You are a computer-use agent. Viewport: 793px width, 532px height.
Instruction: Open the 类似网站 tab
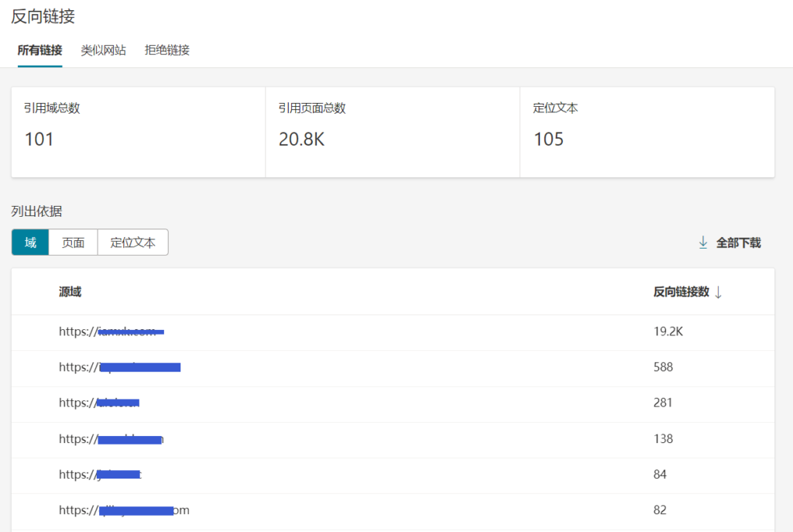point(103,50)
